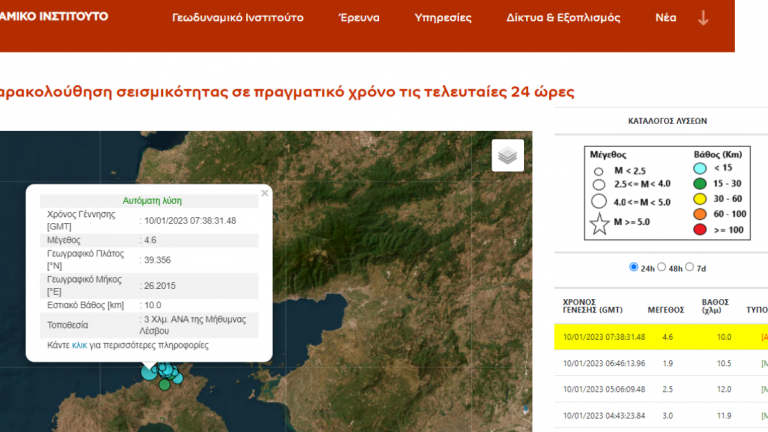Click the green earthquake marker on map
Image resolution: width=768 pixels, height=432 pixels.
165,385
